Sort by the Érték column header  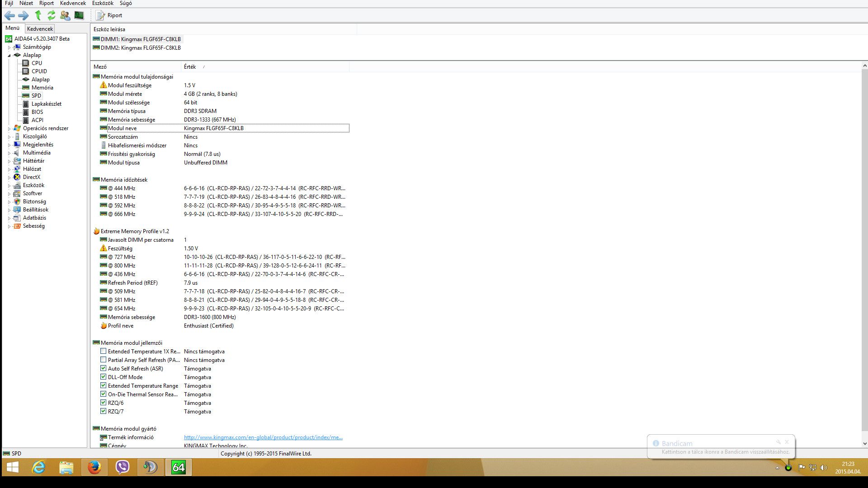[x=265, y=67]
